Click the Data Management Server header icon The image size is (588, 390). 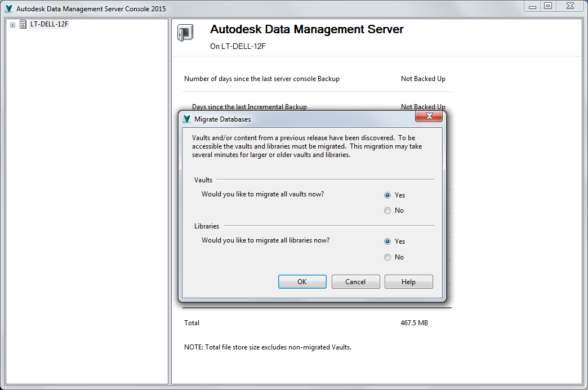[x=185, y=33]
